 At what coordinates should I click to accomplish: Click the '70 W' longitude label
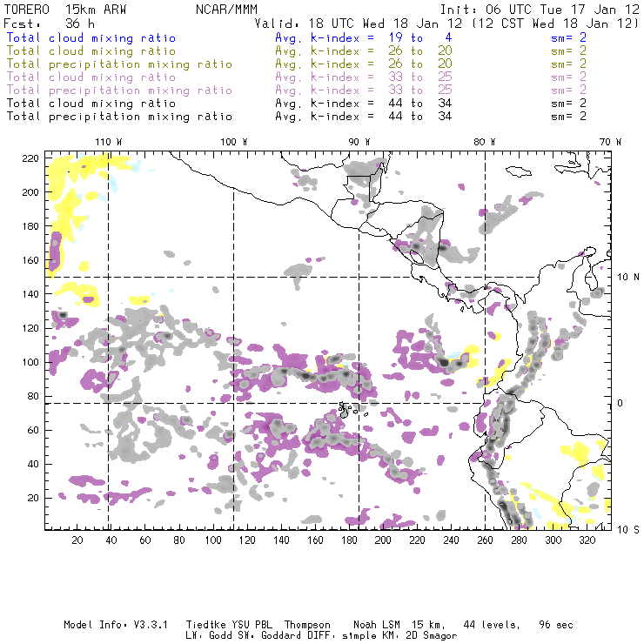610,142
